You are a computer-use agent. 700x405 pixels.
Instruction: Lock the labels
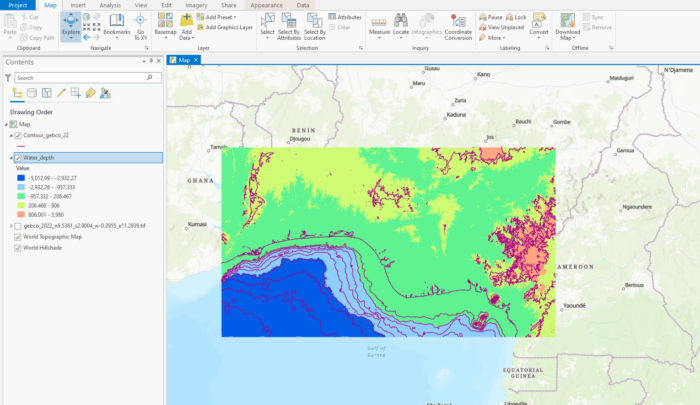pyautogui.click(x=516, y=17)
